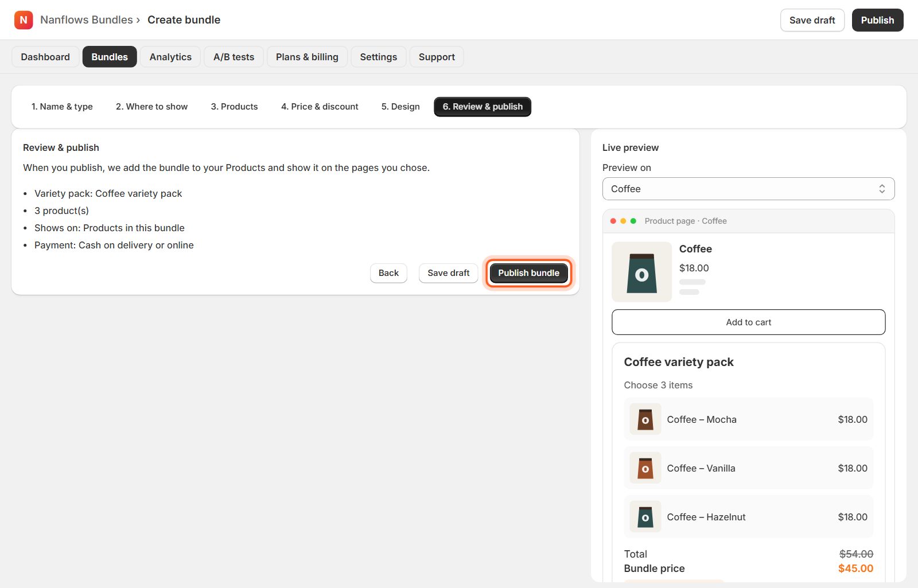Click the $45.00 bundle price
This screenshot has width=918, height=588.
click(x=855, y=568)
